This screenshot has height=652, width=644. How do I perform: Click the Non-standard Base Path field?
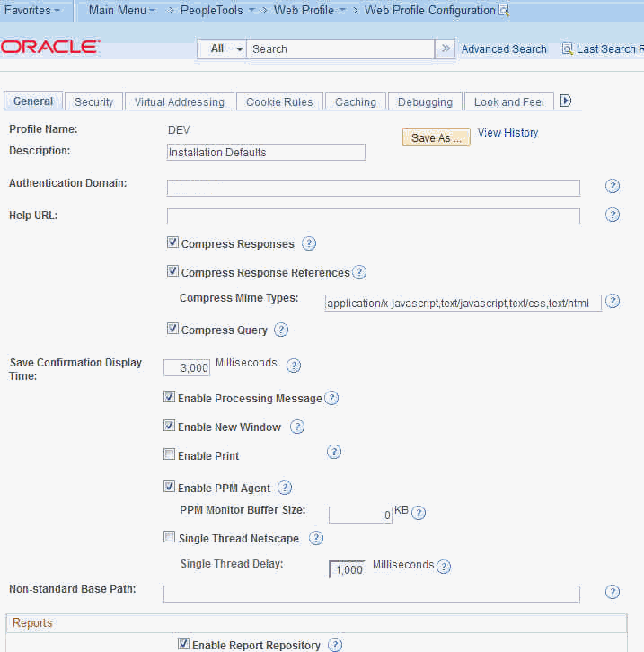click(x=372, y=594)
